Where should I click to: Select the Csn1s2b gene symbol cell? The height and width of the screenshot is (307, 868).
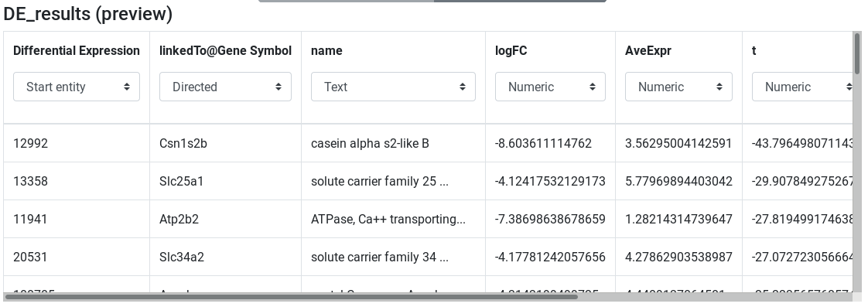(225, 143)
